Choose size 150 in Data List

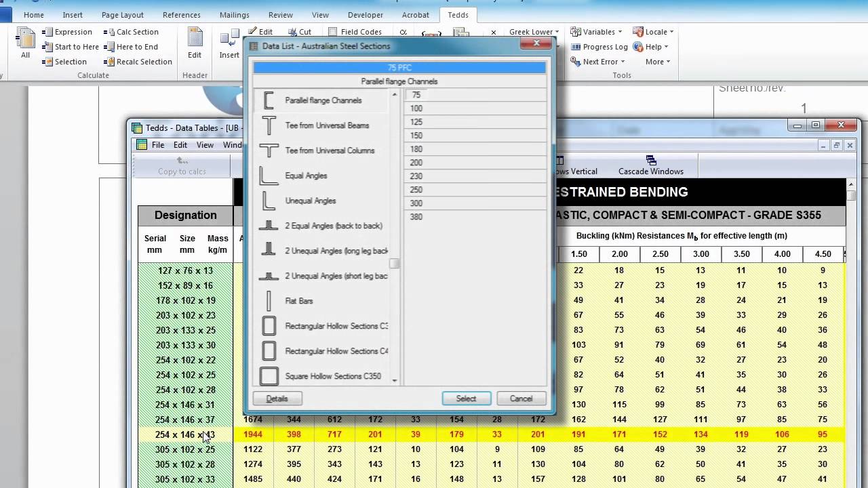476,136
